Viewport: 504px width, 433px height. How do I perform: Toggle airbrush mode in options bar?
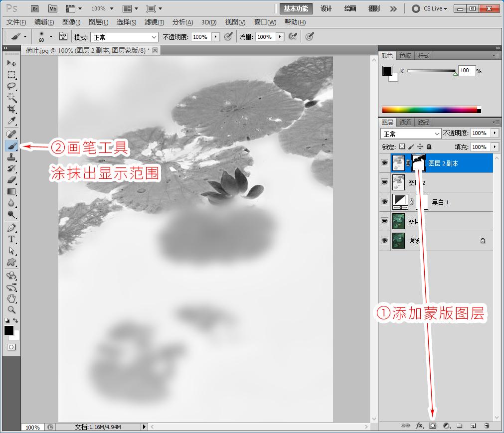[x=293, y=36]
